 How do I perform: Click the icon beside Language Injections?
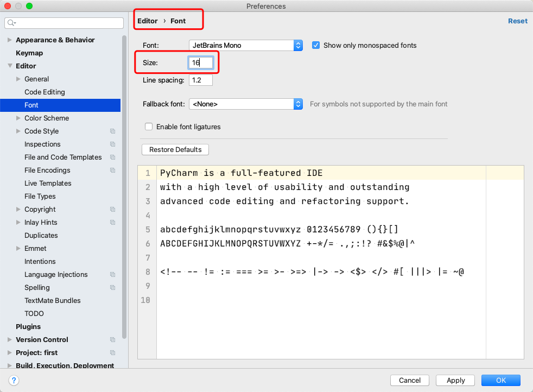tap(112, 274)
